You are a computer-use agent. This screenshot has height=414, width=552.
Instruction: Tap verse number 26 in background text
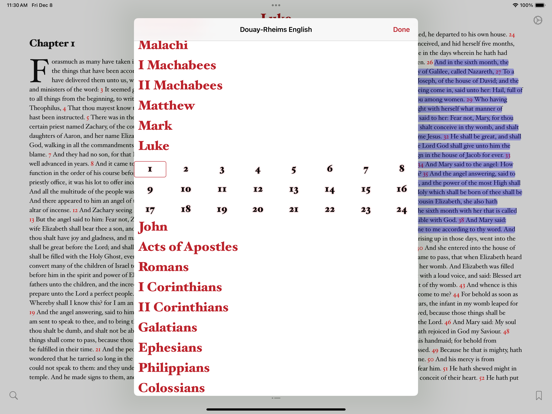point(429,62)
